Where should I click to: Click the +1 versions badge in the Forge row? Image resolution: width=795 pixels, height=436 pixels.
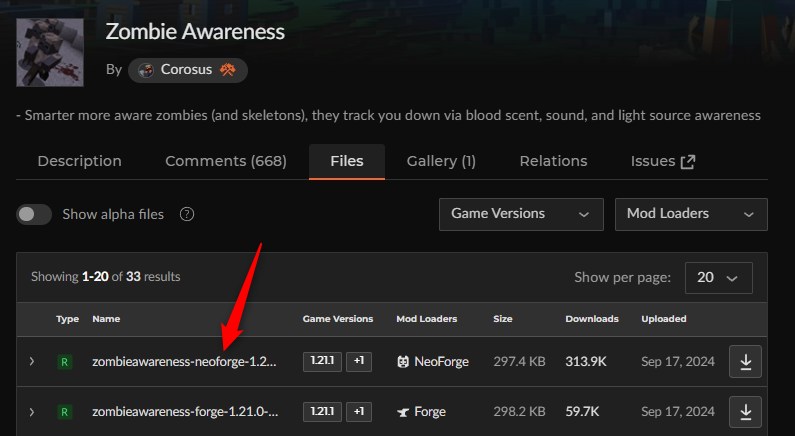(x=359, y=412)
